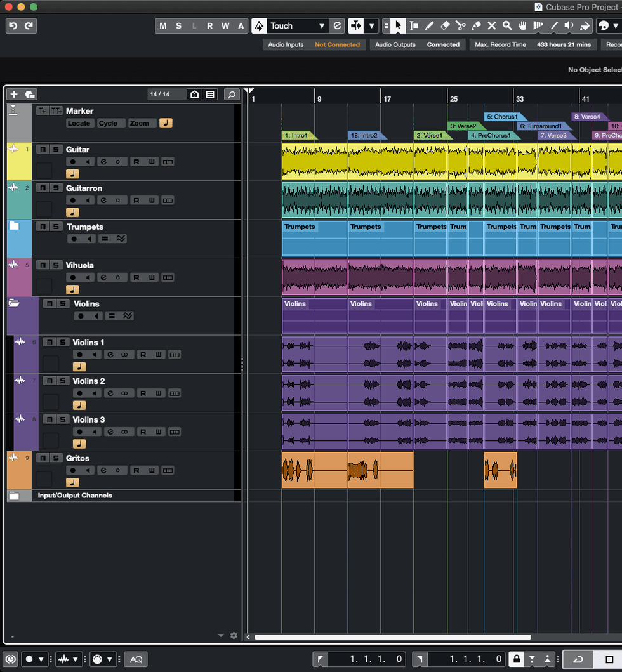Enable record on the Gritos track
The height and width of the screenshot is (672, 622).
point(73,470)
